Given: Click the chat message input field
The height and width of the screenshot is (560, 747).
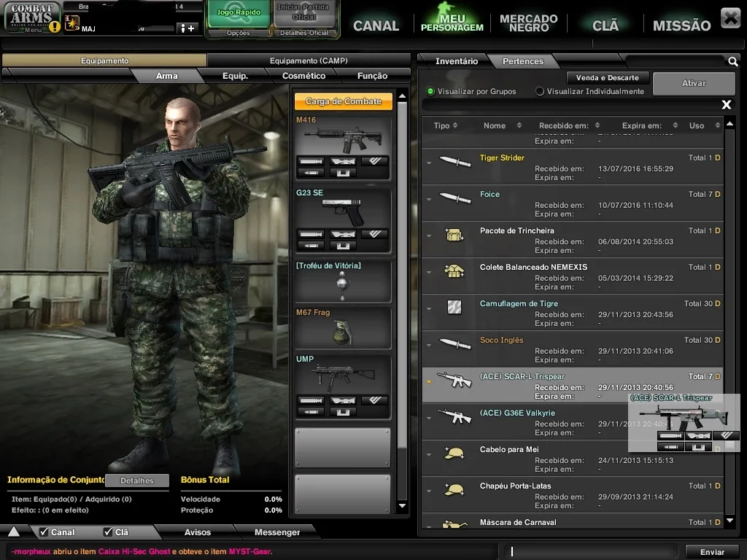Looking at the screenshot, I should coord(591,551).
